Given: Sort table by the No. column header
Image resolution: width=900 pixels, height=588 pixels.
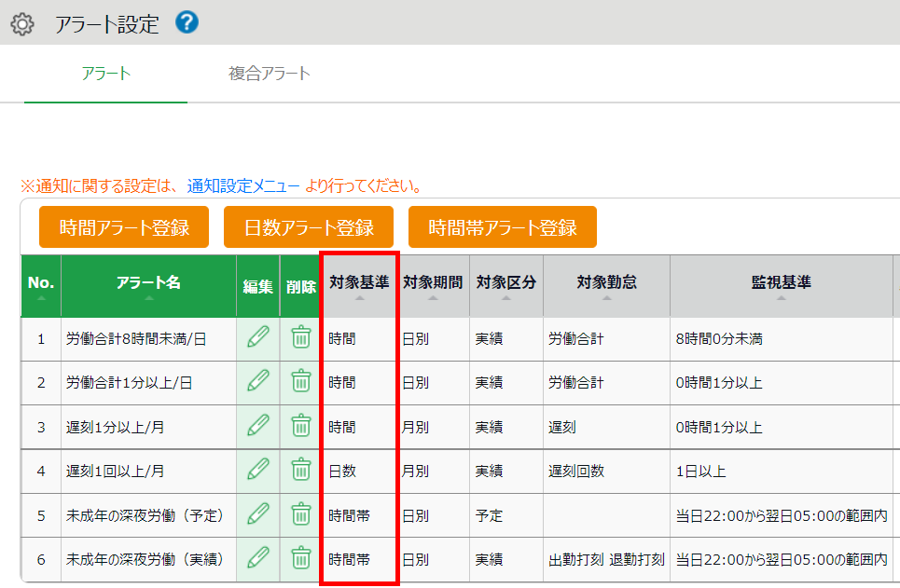Looking at the screenshot, I should (x=41, y=286).
